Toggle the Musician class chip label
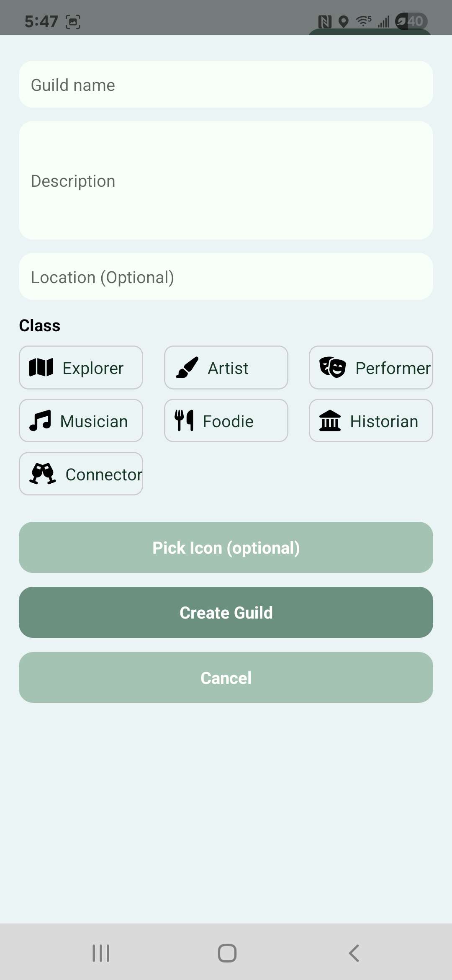 [x=94, y=421]
